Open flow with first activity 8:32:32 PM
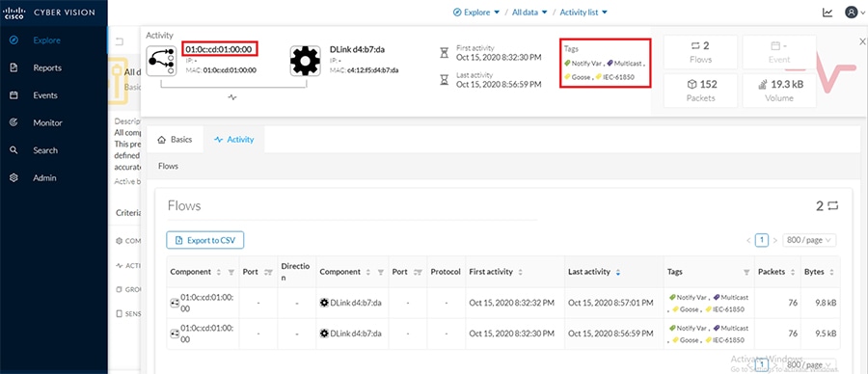Image resolution: width=868 pixels, height=374 pixels. (x=503, y=303)
